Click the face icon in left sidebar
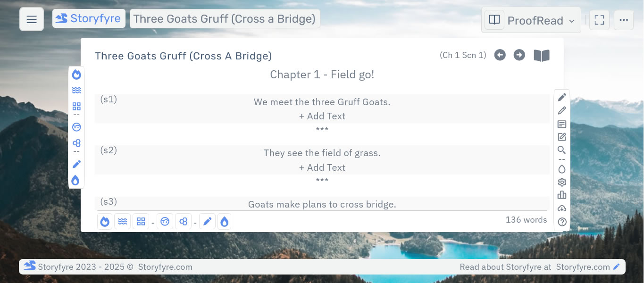The width and height of the screenshot is (644, 283). [76, 127]
